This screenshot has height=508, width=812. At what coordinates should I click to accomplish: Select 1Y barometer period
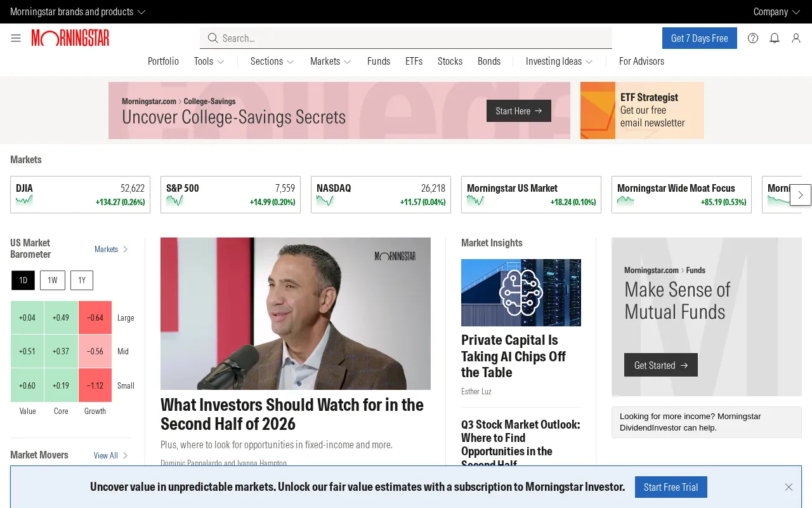pyautogui.click(x=82, y=280)
